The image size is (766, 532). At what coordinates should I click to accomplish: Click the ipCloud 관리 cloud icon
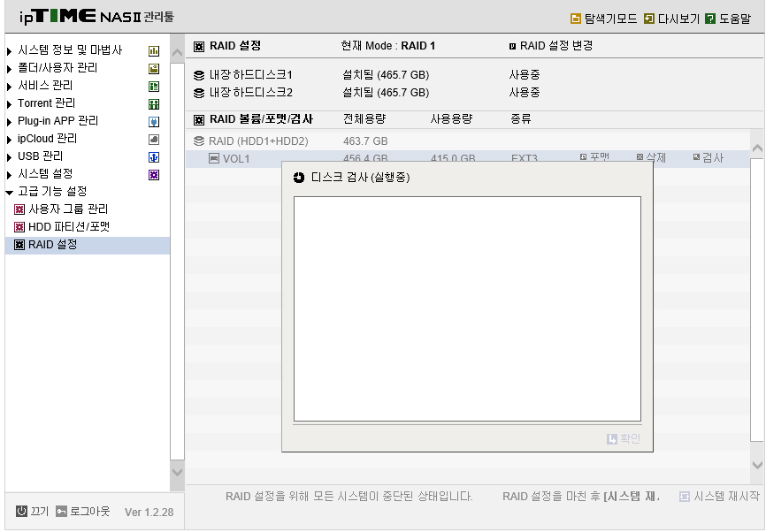coord(154,139)
